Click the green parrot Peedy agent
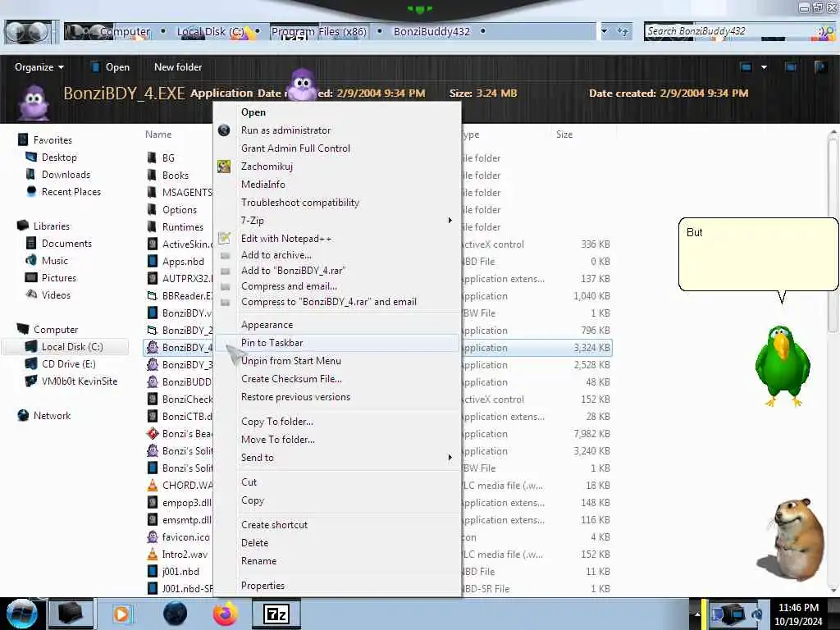Screen dimensions: 840x630 [x=783, y=367]
